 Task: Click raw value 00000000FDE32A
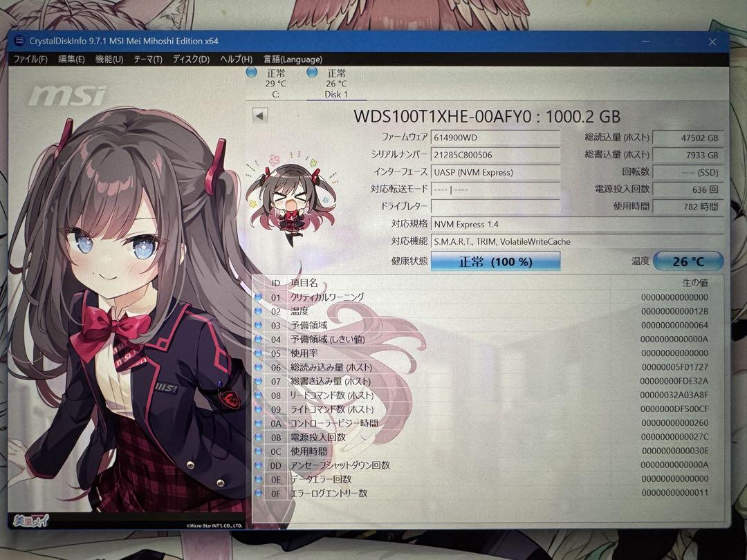674,381
